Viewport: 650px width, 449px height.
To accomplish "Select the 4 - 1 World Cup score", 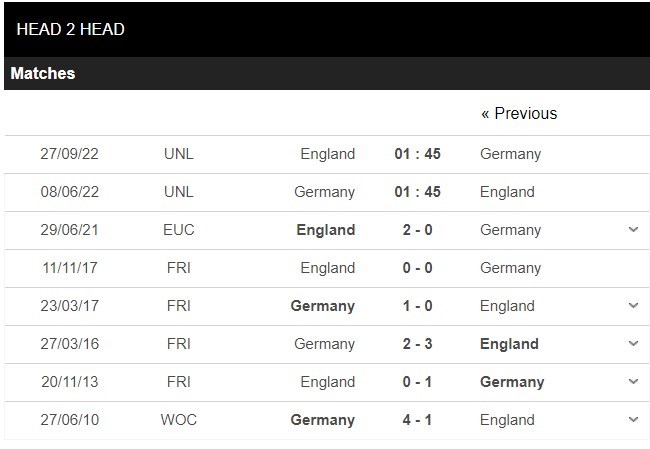I will tap(417, 420).
